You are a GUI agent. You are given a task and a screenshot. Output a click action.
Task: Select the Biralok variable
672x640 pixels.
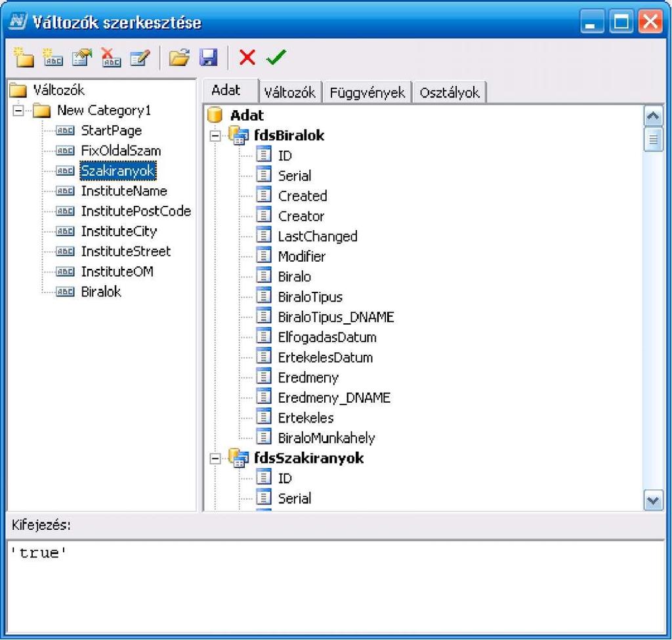point(101,292)
